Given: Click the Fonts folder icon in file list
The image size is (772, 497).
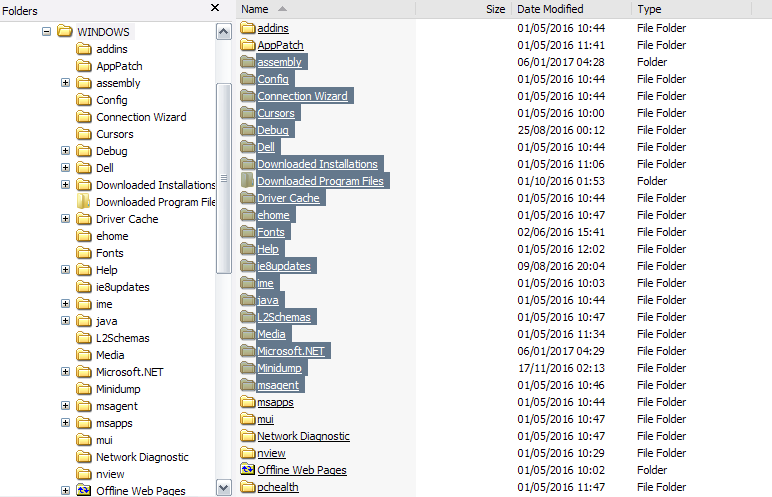Looking at the screenshot, I should pos(248,232).
